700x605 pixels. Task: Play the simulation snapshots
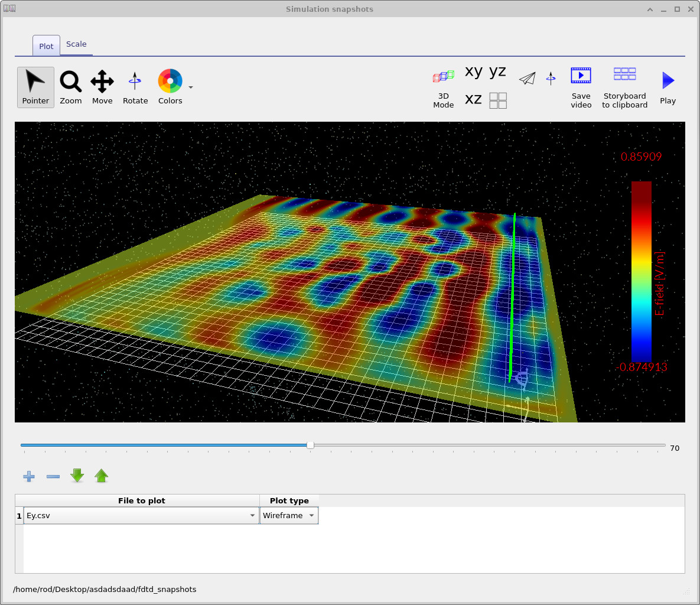[668, 88]
